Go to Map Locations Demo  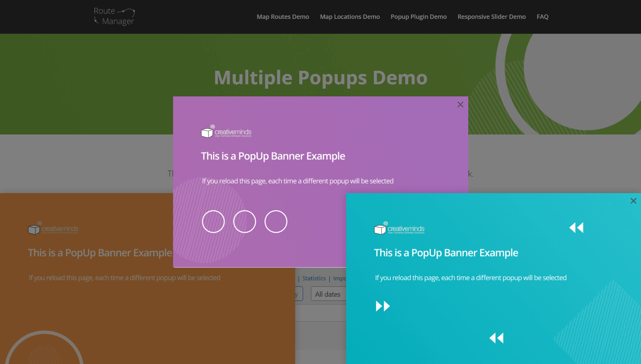pos(350,17)
